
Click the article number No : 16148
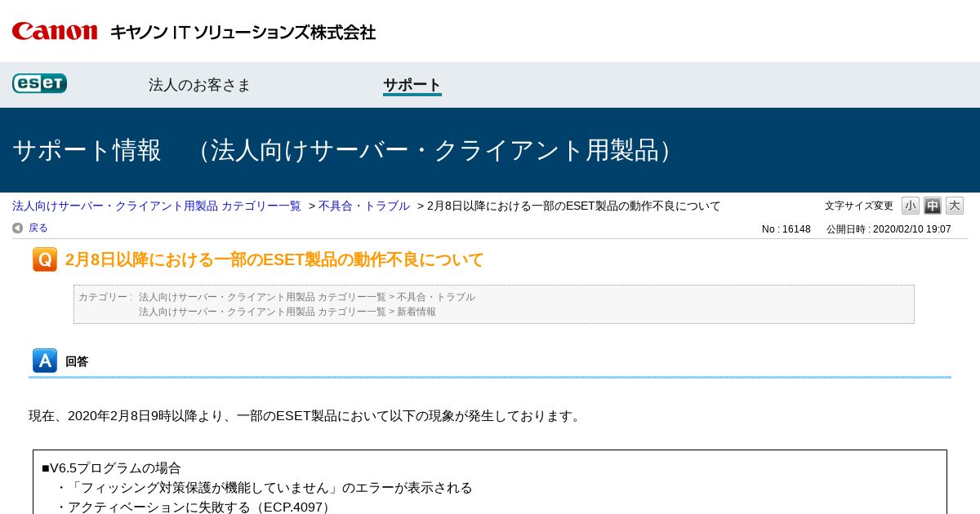(786, 229)
